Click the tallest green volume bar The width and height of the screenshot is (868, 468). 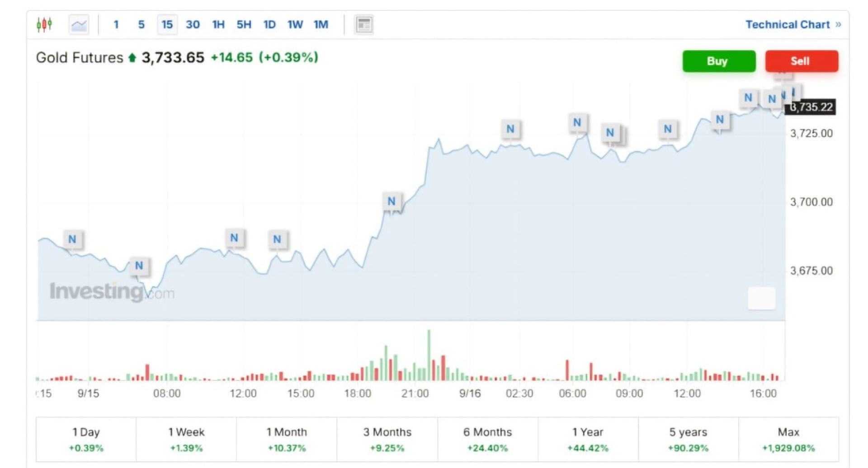pyautogui.click(x=429, y=355)
